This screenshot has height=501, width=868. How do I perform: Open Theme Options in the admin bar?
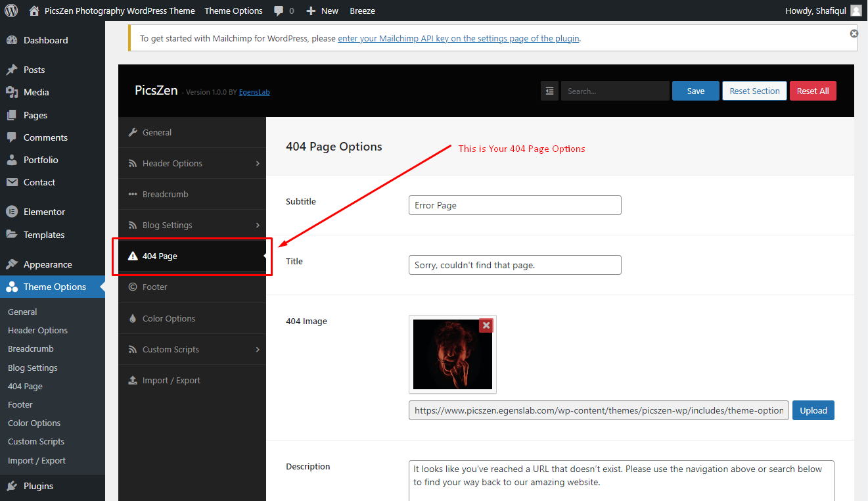[233, 11]
